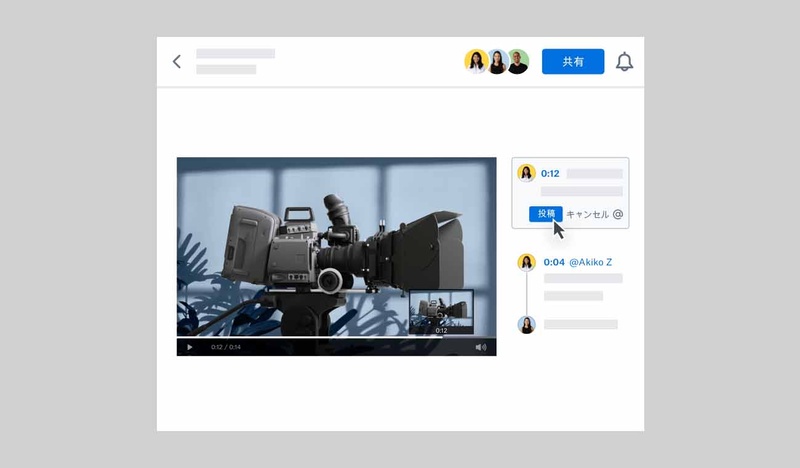Click the comment text input field beside 0:12
800x468 pixels.
click(594, 174)
